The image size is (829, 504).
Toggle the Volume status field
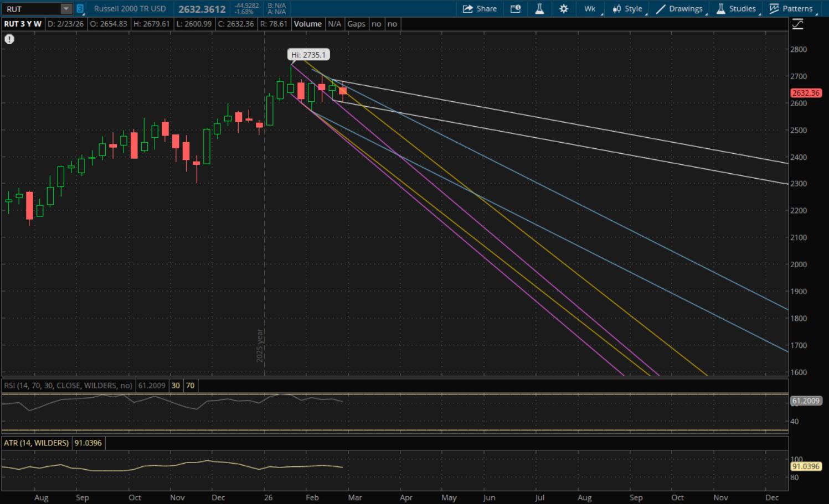(307, 24)
